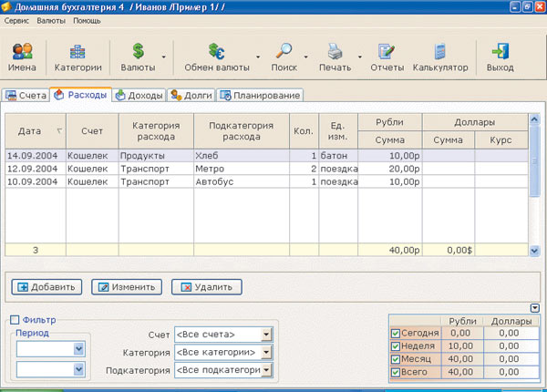This screenshot has width=547, height=392.
Task: Switch to the Долги tab
Action: (191, 95)
